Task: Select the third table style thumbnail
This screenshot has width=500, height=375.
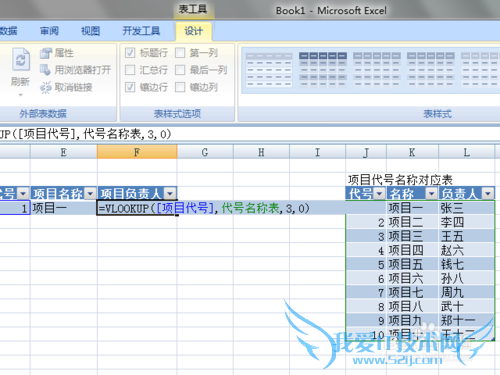Action: 377,70
